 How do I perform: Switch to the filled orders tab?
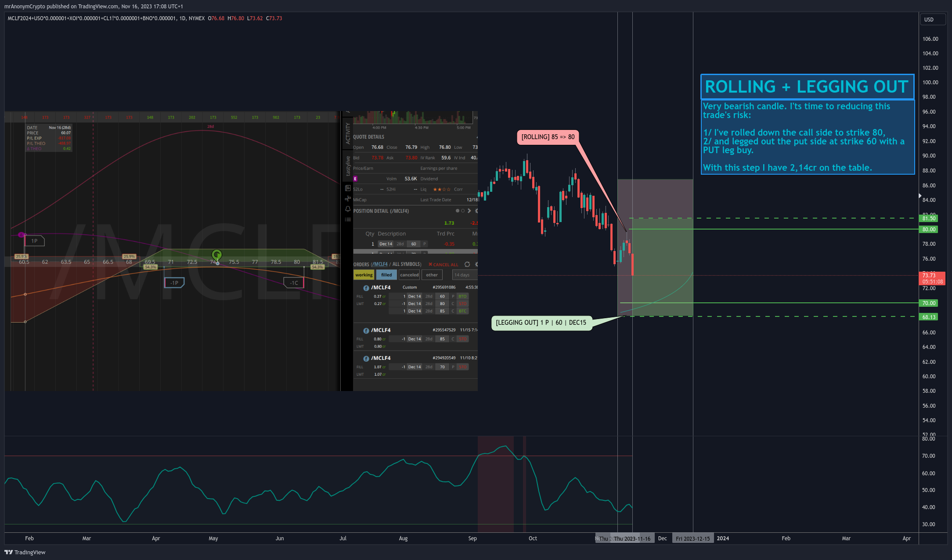click(x=386, y=275)
